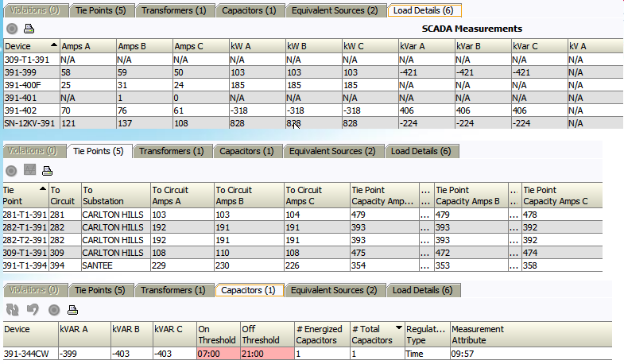Open Capacitors (1) tab above SCADA Measurements

tap(249, 10)
